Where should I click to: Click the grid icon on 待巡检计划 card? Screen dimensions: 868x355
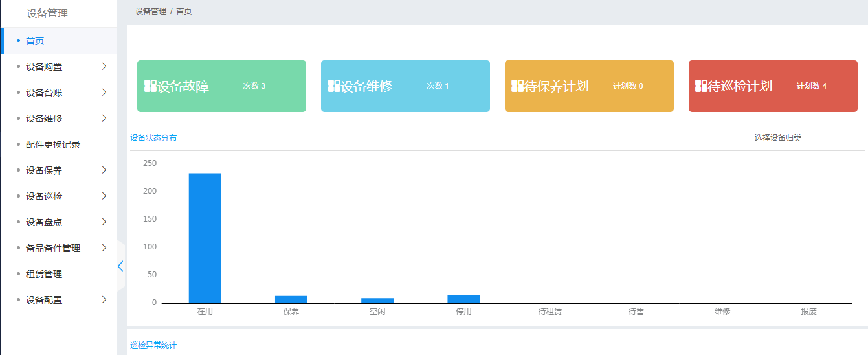pyautogui.click(x=702, y=86)
